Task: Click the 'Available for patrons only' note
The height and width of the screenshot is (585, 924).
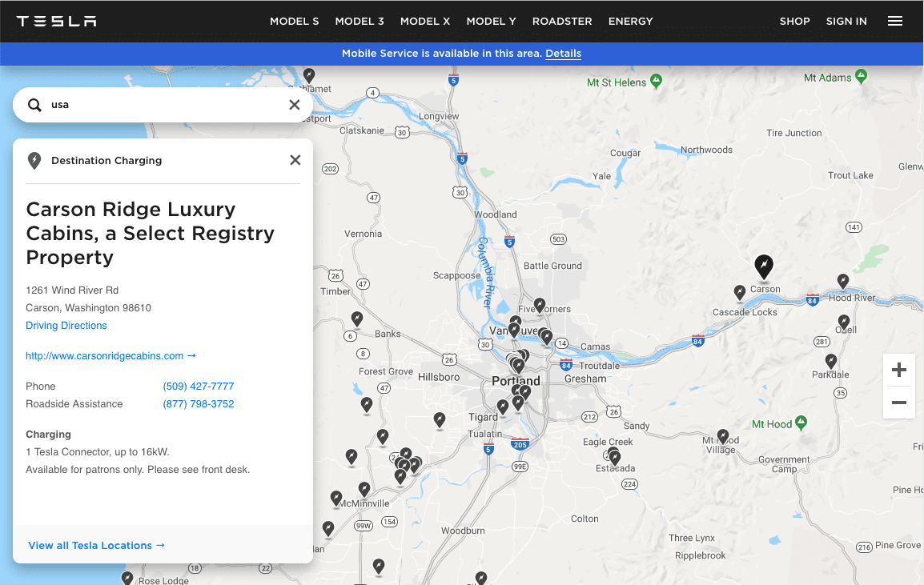Action: (138, 470)
